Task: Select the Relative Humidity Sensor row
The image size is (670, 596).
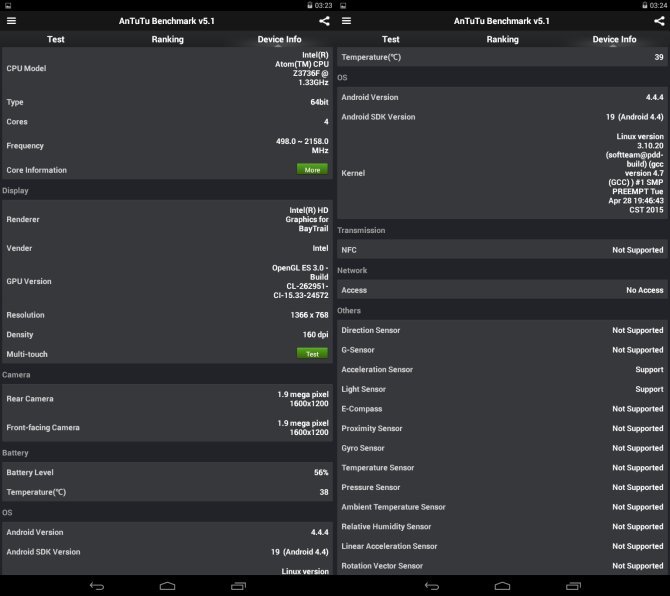Action: coord(502,527)
